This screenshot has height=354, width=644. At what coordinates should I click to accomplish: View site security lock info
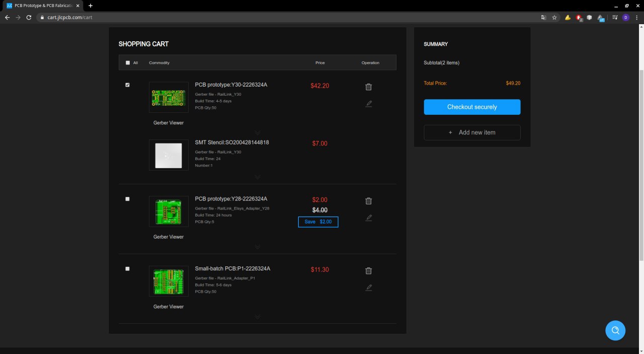tap(43, 17)
